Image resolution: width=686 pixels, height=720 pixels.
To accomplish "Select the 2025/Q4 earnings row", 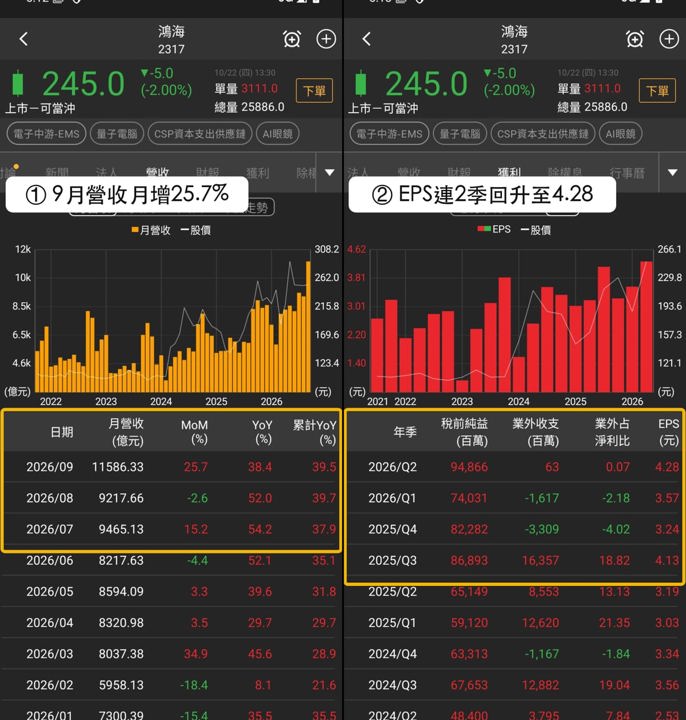I will (514, 529).
